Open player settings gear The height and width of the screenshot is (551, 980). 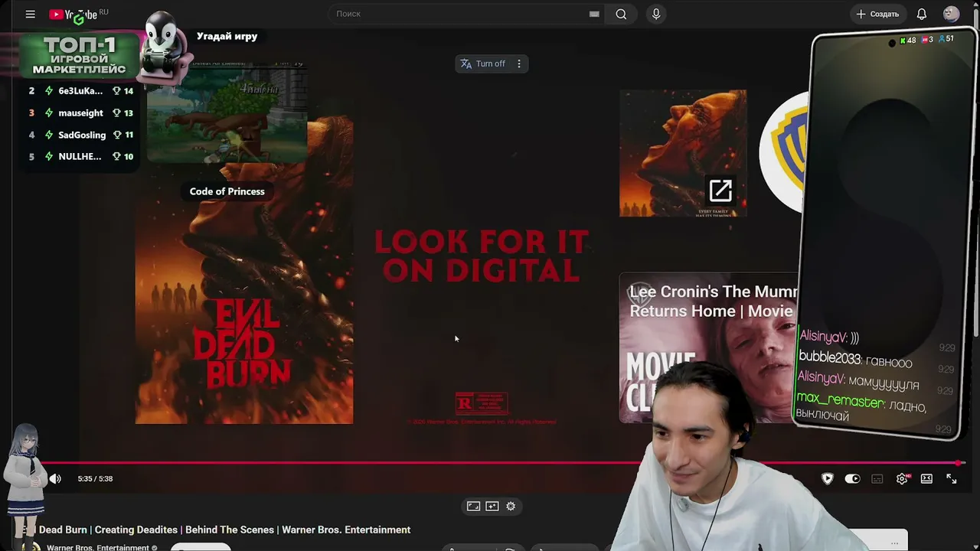tap(902, 479)
